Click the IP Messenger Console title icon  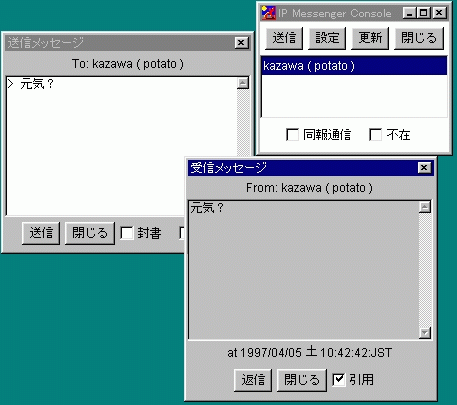268,13
